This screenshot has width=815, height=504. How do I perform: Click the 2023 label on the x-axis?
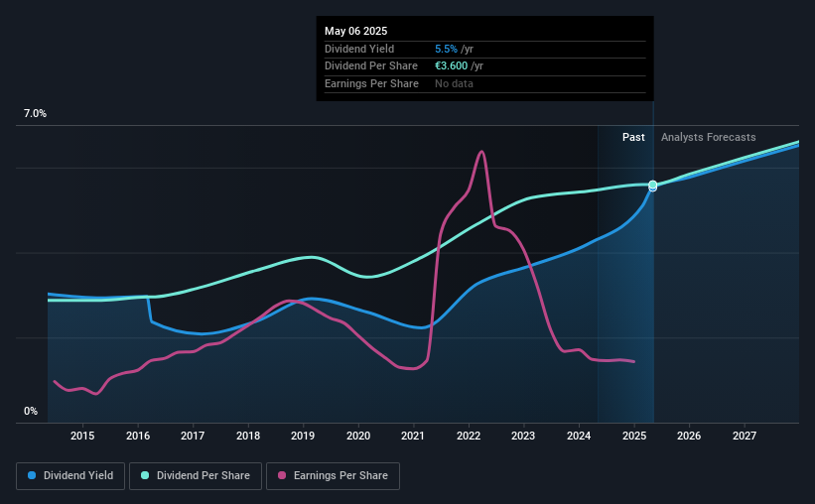[523, 436]
